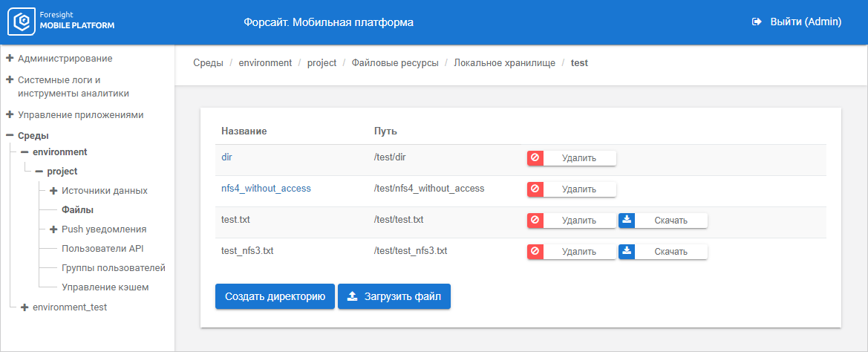868x352 pixels.
Task: Select Управление кэшем in sidebar
Action: [x=105, y=287]
